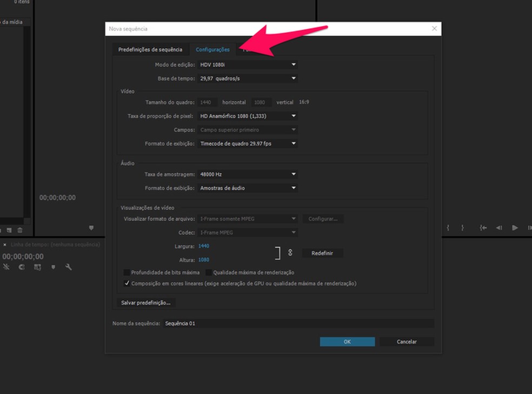Viewport: 532px width, 394px height.
Task: Click the trash icon in the project panel
Action: pos(19,231)
